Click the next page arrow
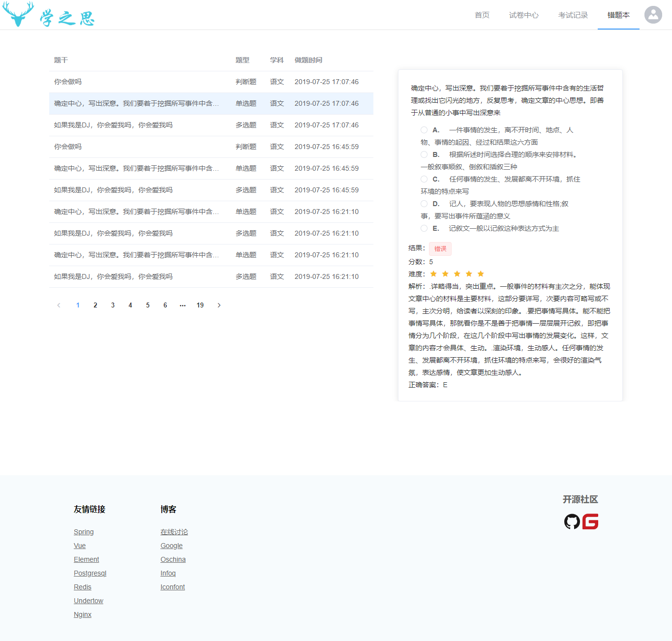 click(x=219, y=305)
